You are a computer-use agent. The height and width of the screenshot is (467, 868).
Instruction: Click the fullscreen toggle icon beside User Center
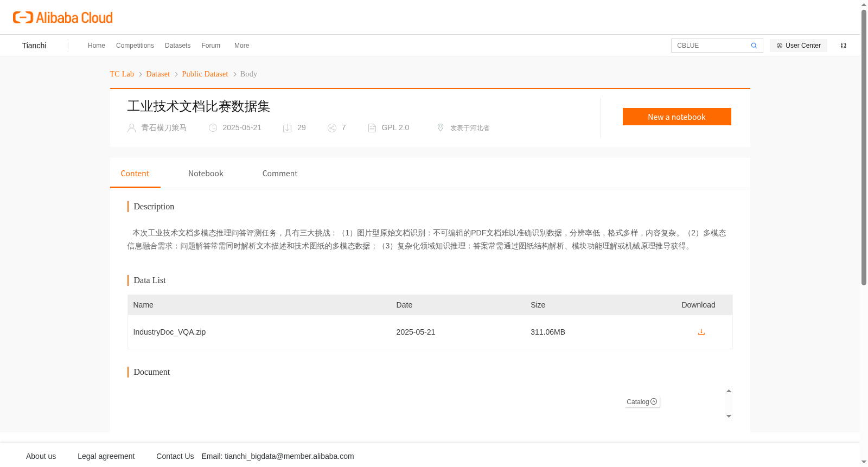[844, 46]
